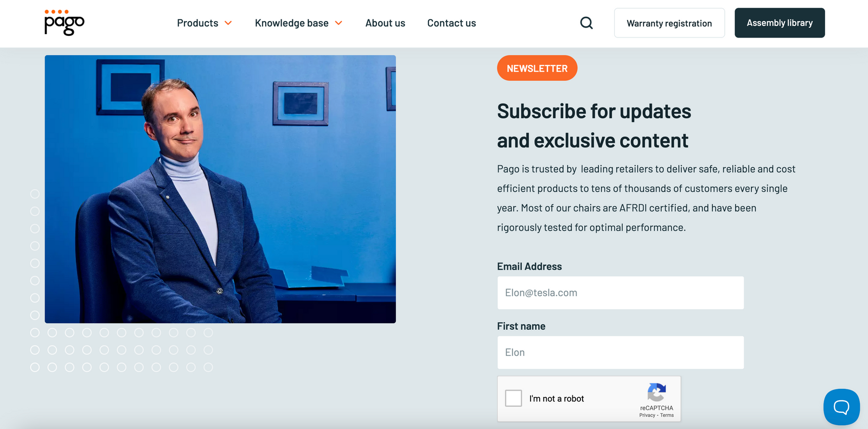This screenshot has height=429, width=868.
Task: Click the "Subscribe for updates" heading
Action: 594,112
